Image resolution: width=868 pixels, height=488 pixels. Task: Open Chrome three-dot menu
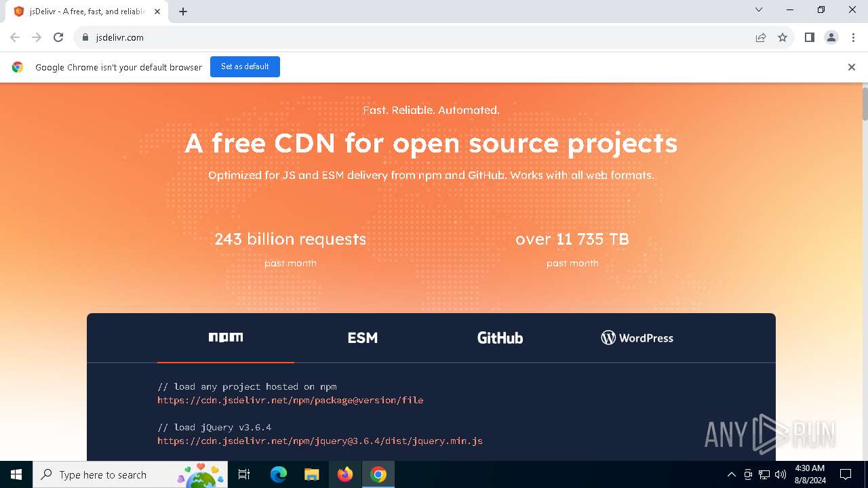[x=853, y=37]
